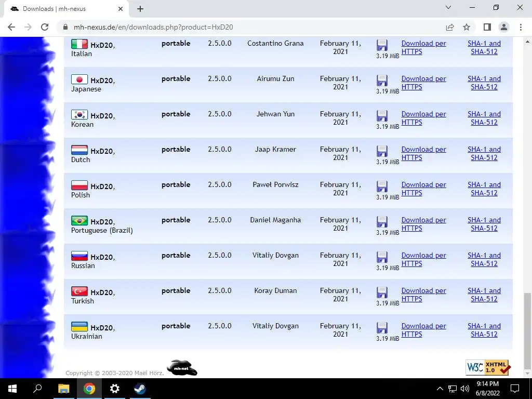Viewport: 532px width, 399px height.
Task: Close the Downloads | mh-nexus tab
Action: tap(121, 9)
